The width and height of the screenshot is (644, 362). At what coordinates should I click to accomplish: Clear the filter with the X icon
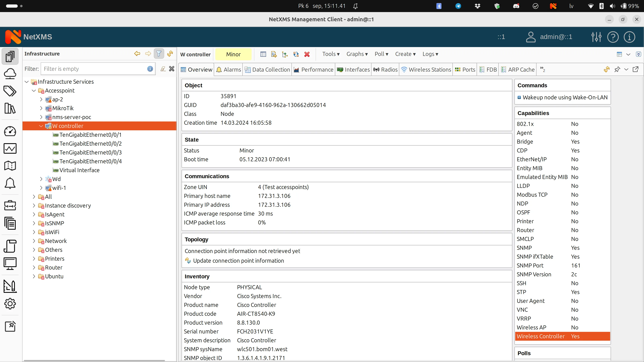[x=171, y=69]
